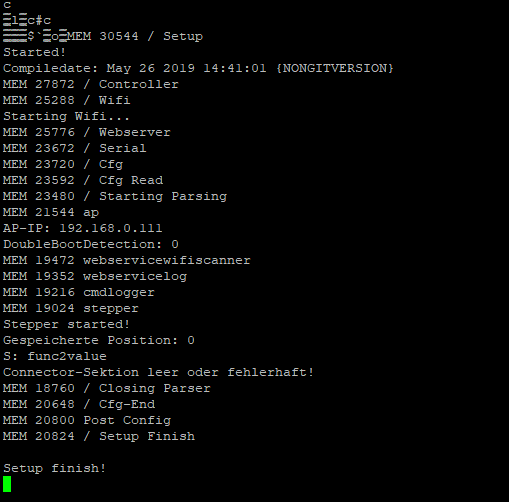Click the 'Gespeicherte Position: 0' line

(99, 340)
